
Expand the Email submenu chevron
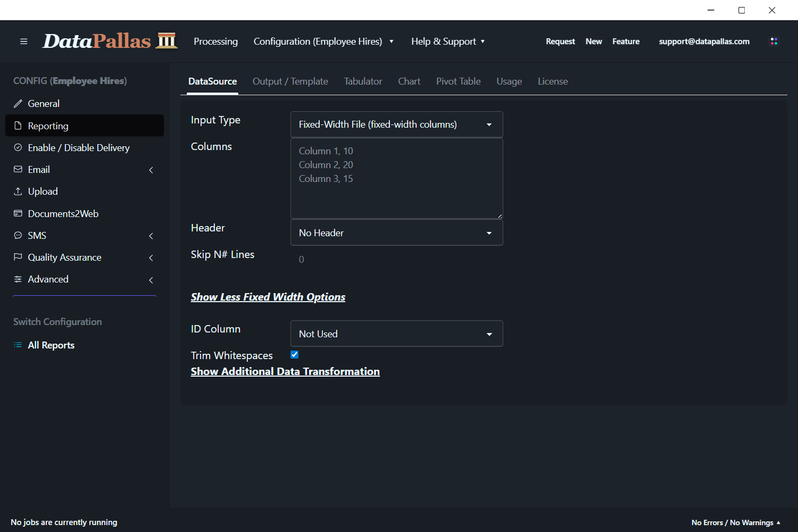click(x=151, y=170)
